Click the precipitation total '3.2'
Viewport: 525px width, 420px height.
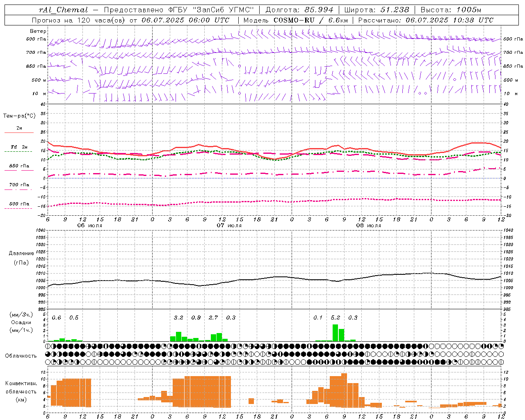pos(178,317)
